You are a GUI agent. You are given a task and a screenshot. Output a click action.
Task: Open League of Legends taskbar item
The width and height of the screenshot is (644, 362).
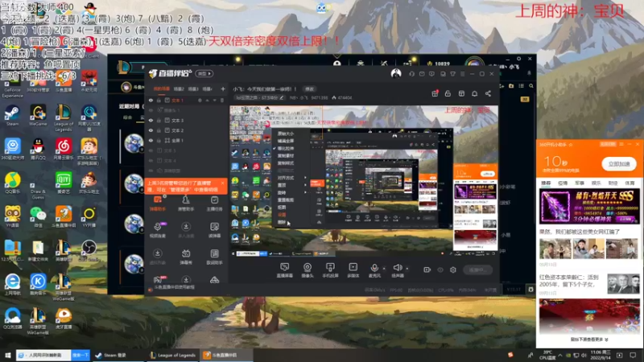(172, 355)
